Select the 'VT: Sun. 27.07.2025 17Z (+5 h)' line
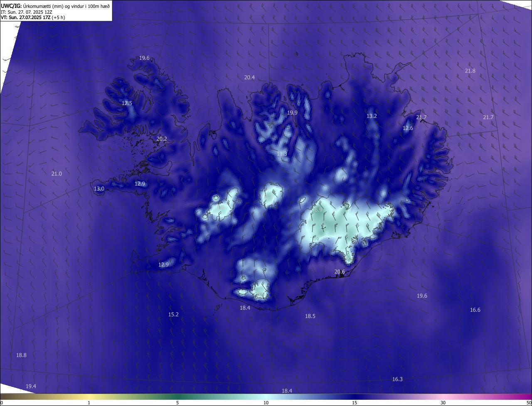The width and height of the screenshot is (532, 406). click(x=33, y=17)
